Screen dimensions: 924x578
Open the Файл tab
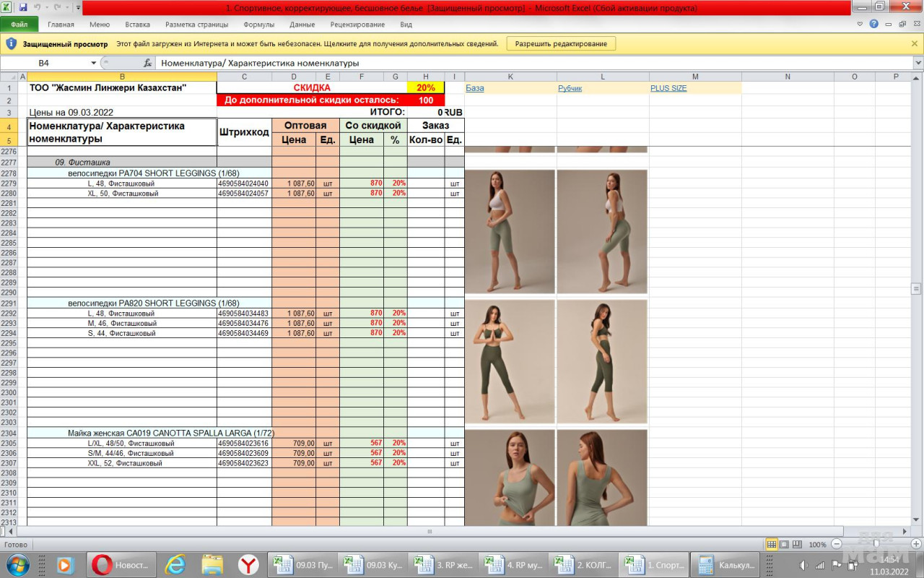pyautogui.click(x=19, y=25)
